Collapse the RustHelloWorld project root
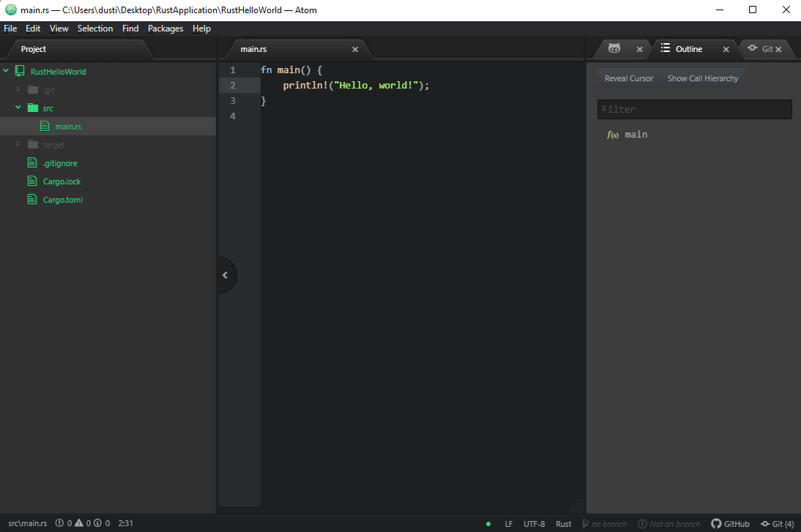Screen dimensions: 801x532 [6, 72]
